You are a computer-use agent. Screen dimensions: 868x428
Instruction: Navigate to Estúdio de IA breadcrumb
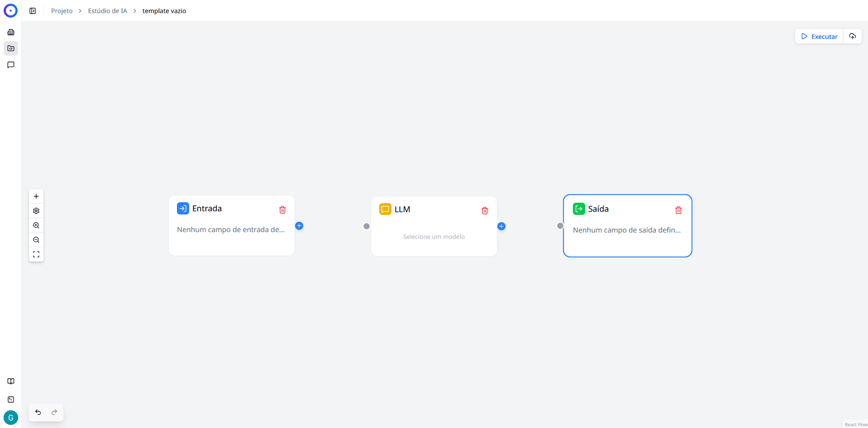pos(107,11)
